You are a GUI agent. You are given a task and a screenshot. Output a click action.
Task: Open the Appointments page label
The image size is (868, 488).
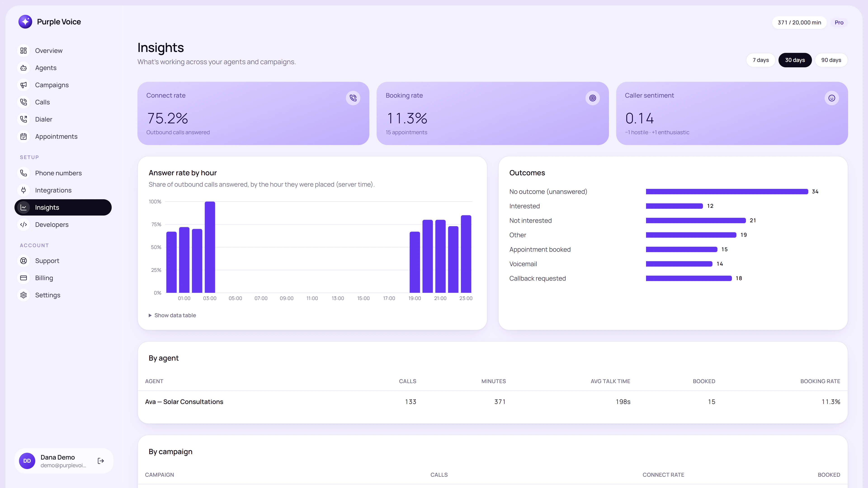[x=56, y=136]
